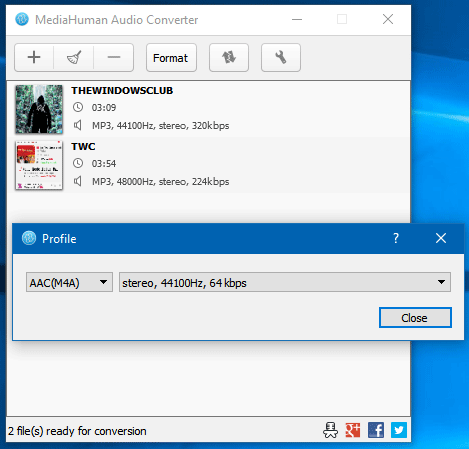Screen dimensions: 469x449
Task: Open the Google Plus icon link
Action: (353, 430)
